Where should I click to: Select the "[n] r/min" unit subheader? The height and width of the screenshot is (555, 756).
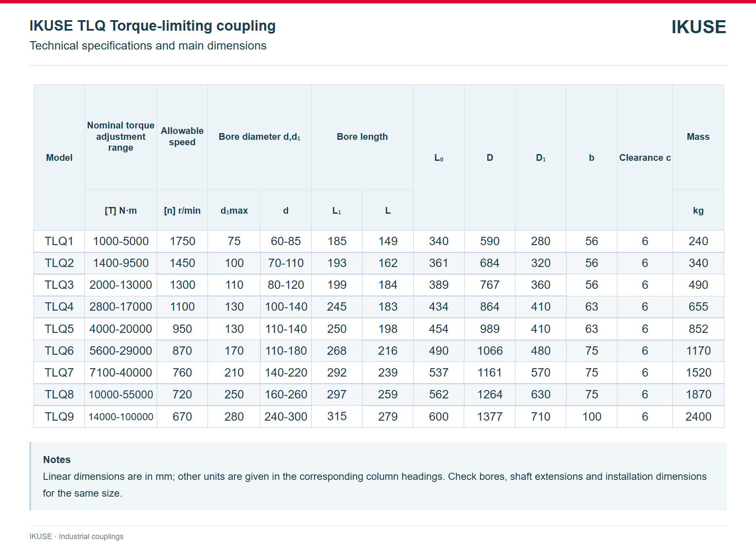coord(182,211)
